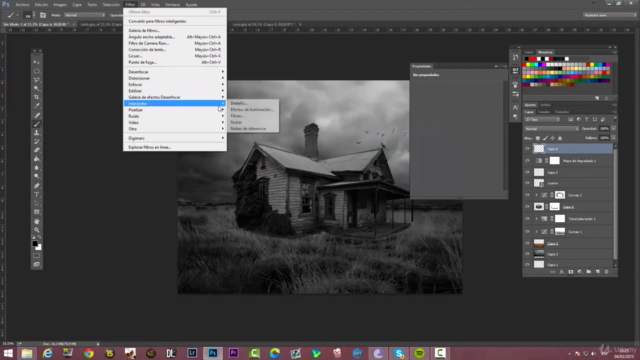This screenshot has width=640, height=360.
Task: Open the layer blend mode Normal dropdown
Action: point(551,129)
